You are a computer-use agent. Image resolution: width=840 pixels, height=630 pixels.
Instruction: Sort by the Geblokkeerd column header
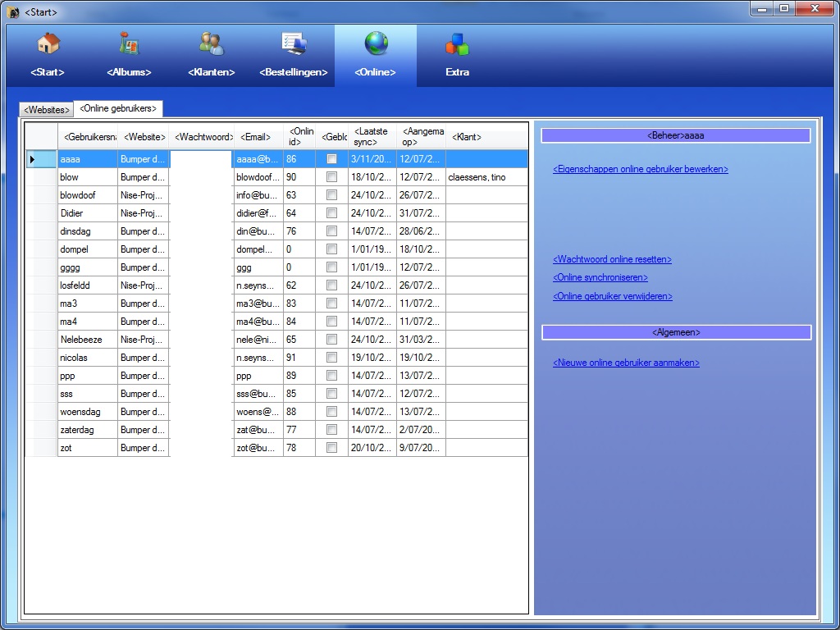pos(331,137)
